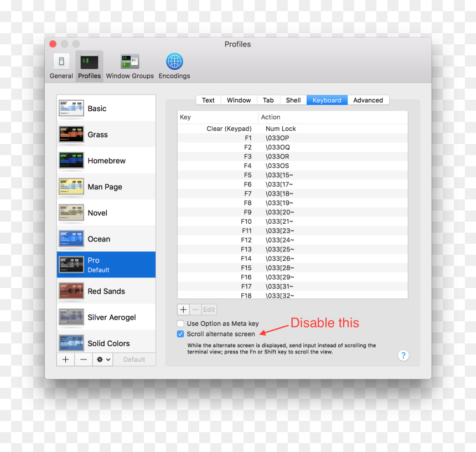The width and height of the screenshot is (476, 452).
Task: Open the profile gear action menu
Action: click(x=103, y=359)
